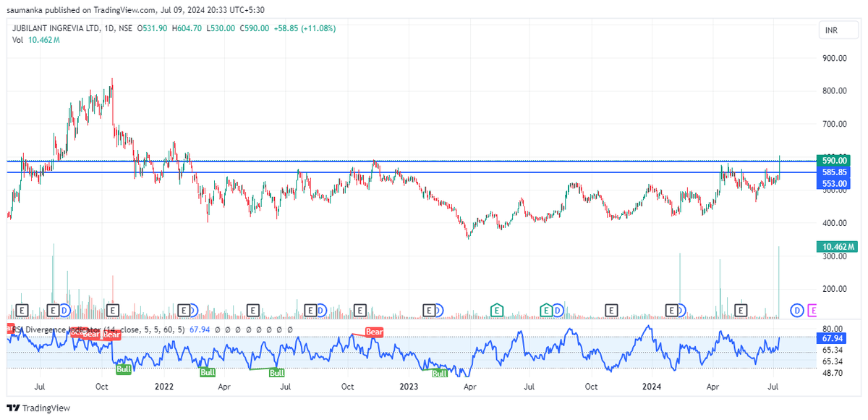This screenshot has width=868, height=420.
Task: Open the dividend D marker in early 2024
Action: (681, 310)
